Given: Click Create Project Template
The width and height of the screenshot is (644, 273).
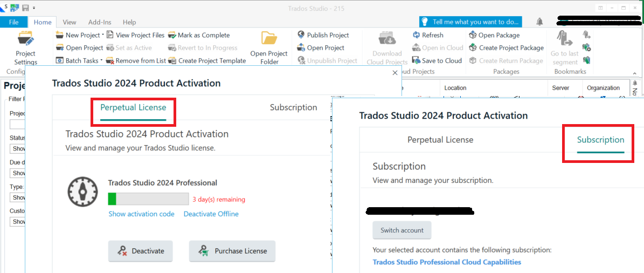Looking at the screenshot, I should (x=207, y=60).
